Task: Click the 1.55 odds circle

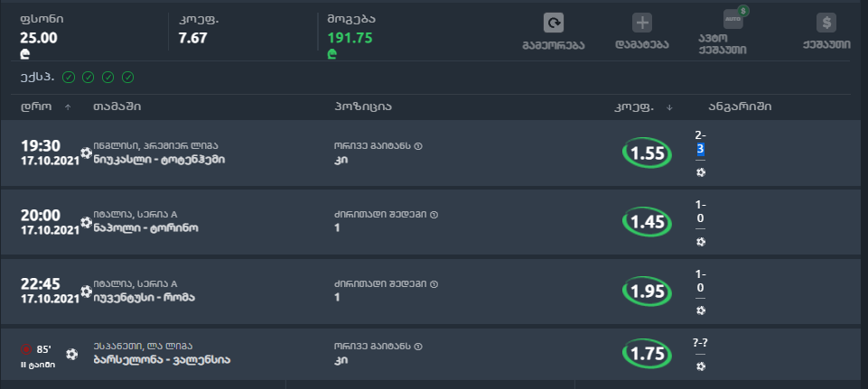Action: tap(649, 153)
